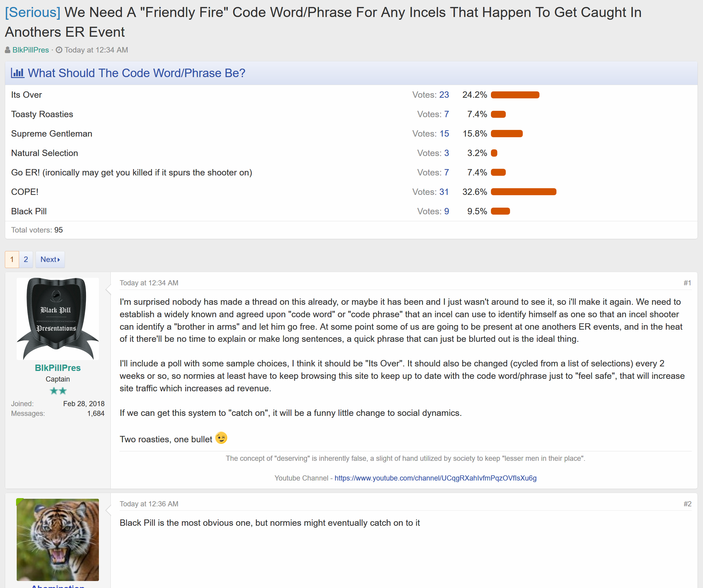This screenshot has width=703, height=588.
Task: Click the clock icon near thread timestamp
Action: tap(59, 50)
